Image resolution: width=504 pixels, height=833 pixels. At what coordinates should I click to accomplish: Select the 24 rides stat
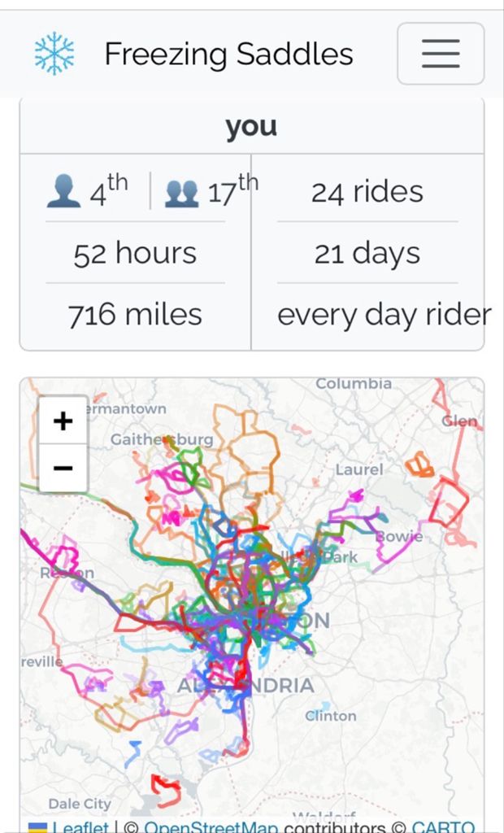[x=367, y=192]
